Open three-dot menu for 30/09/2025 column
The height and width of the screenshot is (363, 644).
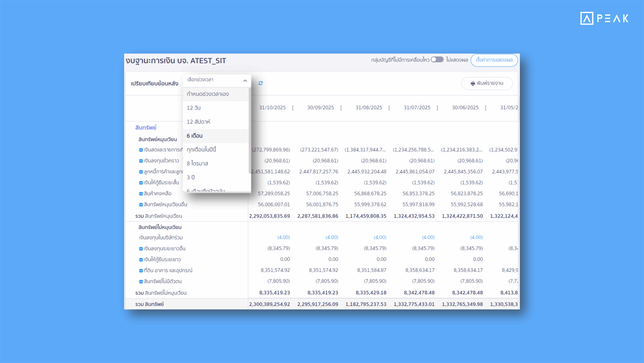(x=341, y=108)
